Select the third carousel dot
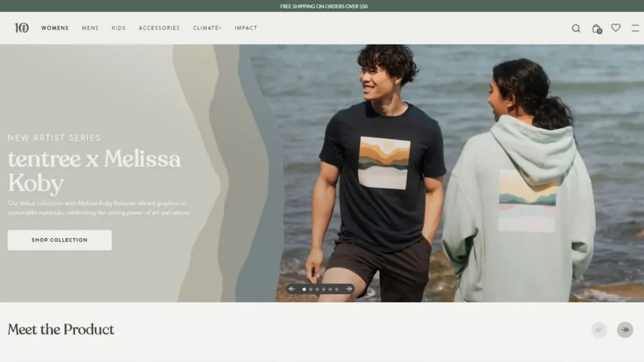Screen dimensions: 644x362 tap(317, 289)
